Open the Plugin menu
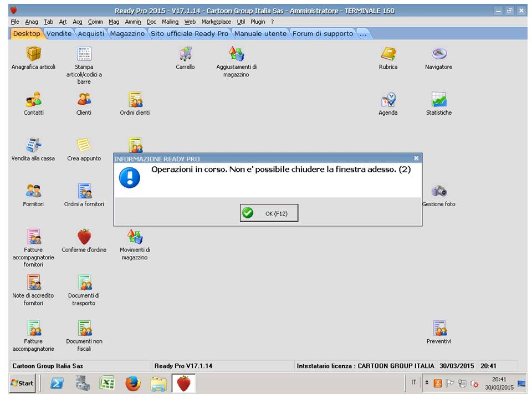The image size is (532, 399). (x=258, y=22)
